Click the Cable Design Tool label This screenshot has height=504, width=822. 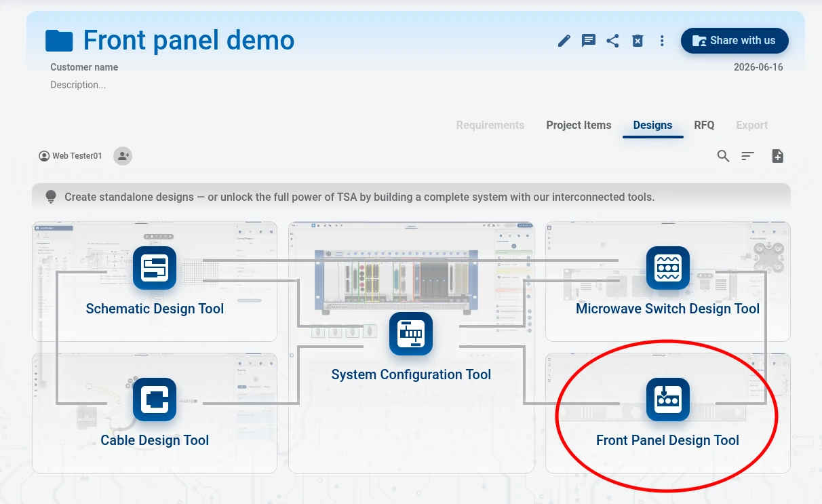click(155, 440)
